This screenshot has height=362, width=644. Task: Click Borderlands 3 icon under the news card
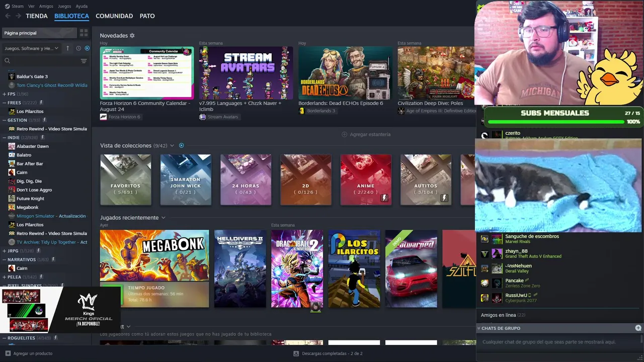coord(302,111)
